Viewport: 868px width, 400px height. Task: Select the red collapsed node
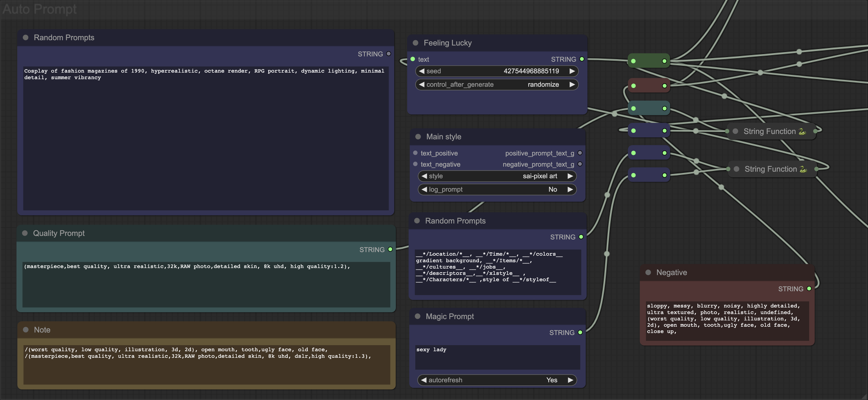649,86
